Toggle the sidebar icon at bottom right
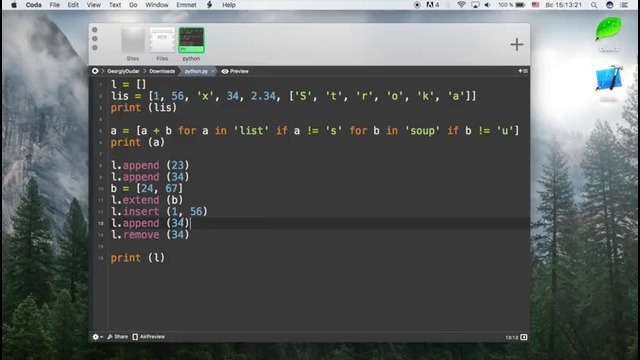The image size is (640, 360). point(524,337)
